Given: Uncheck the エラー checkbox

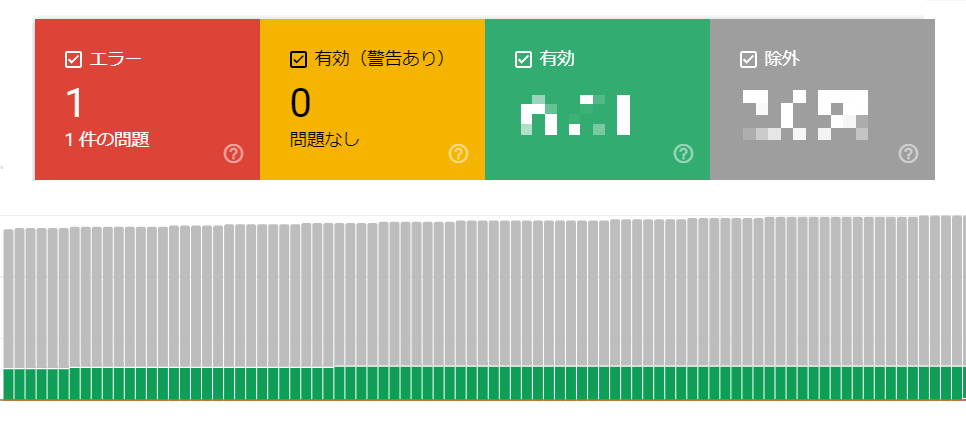Looking at the screenshot, I should coord(72,60).
